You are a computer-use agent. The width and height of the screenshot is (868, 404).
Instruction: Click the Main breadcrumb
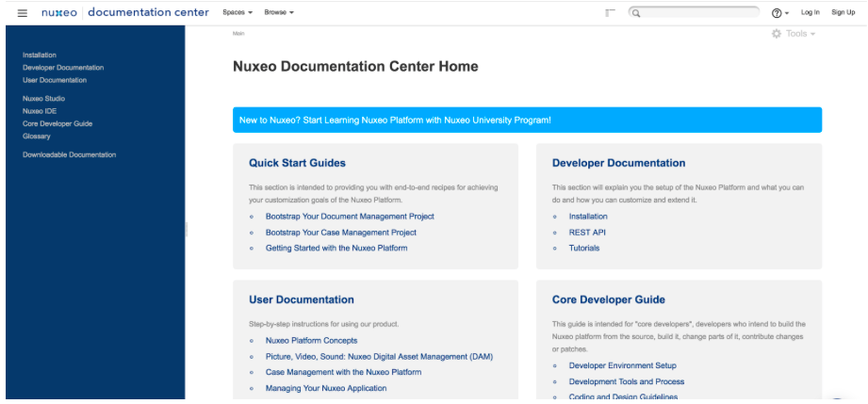pyautogui.click(x=238, y=33)
